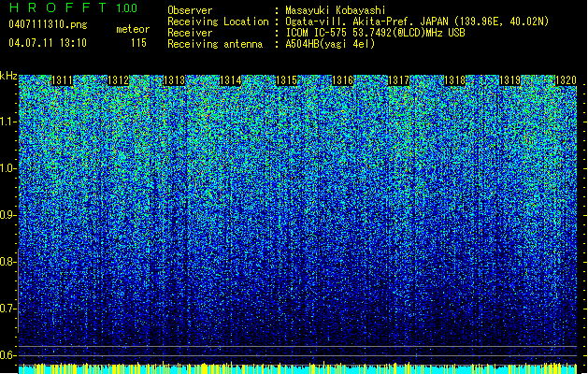This screenshot has width=588, height=374.
Task: Click observer name Masayuki Kobayashi
Action: pyautogui.click(x=336, y=10)
